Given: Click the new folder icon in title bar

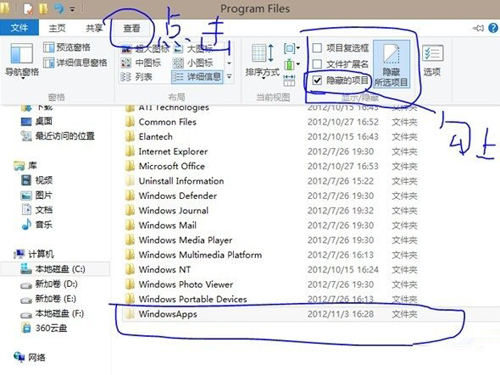Looking at the screenshot, I should (43, 9).
